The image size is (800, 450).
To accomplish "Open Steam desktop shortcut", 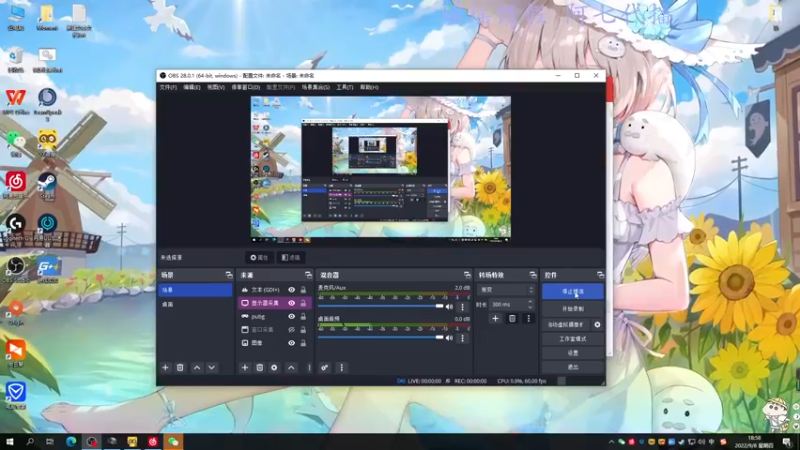I will tap(47, 186).
